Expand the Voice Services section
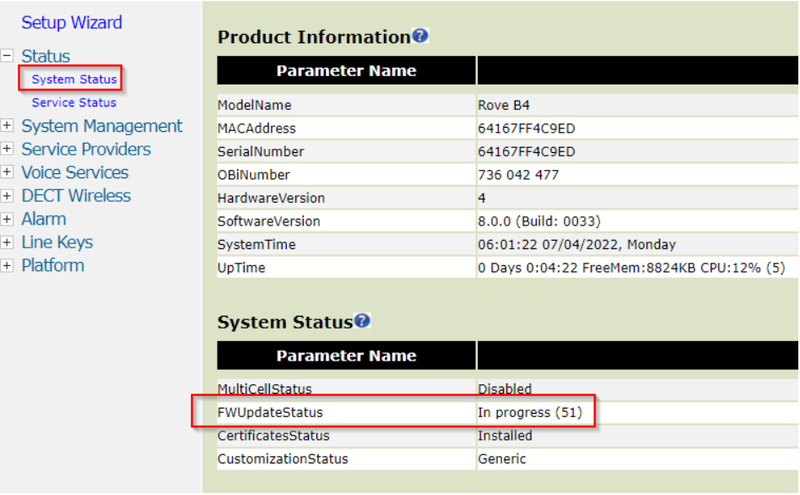800x495 pixels. [7, 172]
